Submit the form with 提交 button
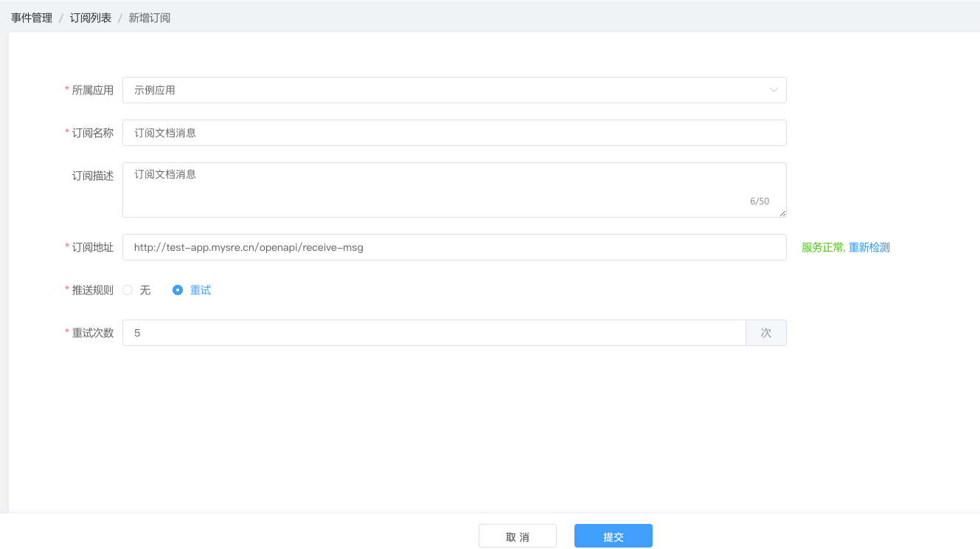This screenshot has height=549, width=980. (x=613, y=536)
